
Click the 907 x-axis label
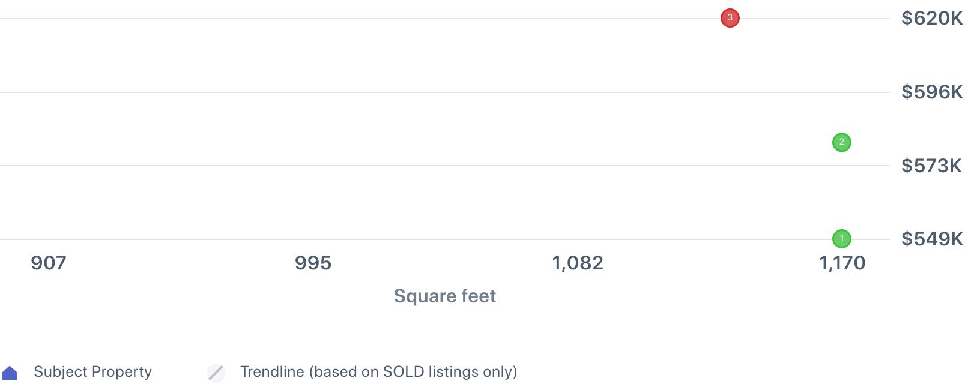[49, 263]
